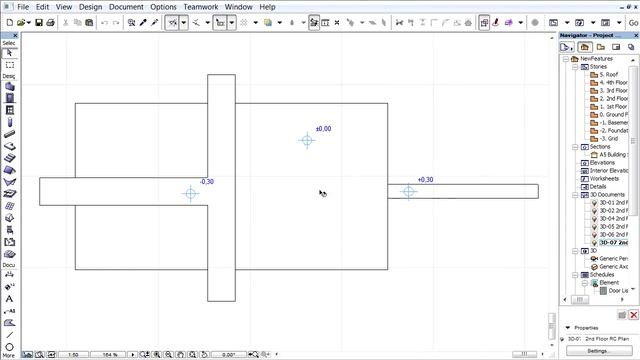This screenshot has width=640, height=360.
Task: Select the Shell tool
Action: coord(9,182)
